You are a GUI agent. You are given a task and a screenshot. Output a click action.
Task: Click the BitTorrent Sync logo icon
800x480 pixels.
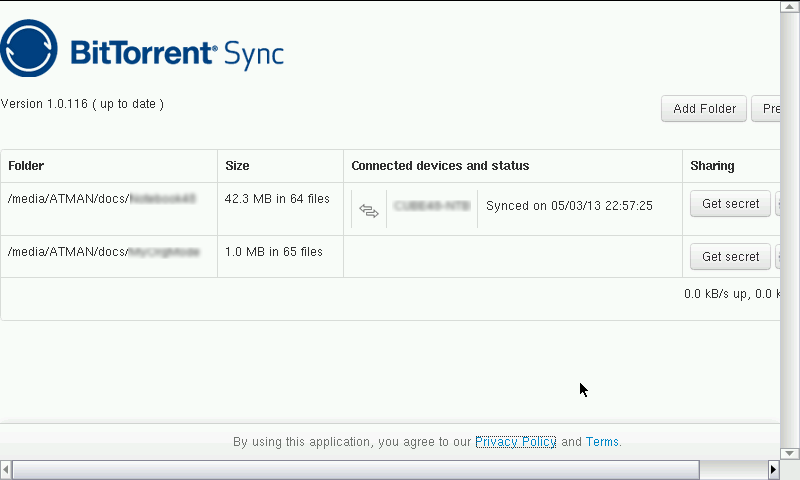point(29,48)
